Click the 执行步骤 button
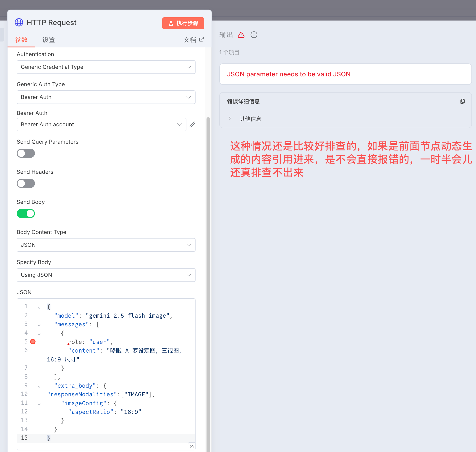This screenshot has width=476, height=452. tap(183, 23)
